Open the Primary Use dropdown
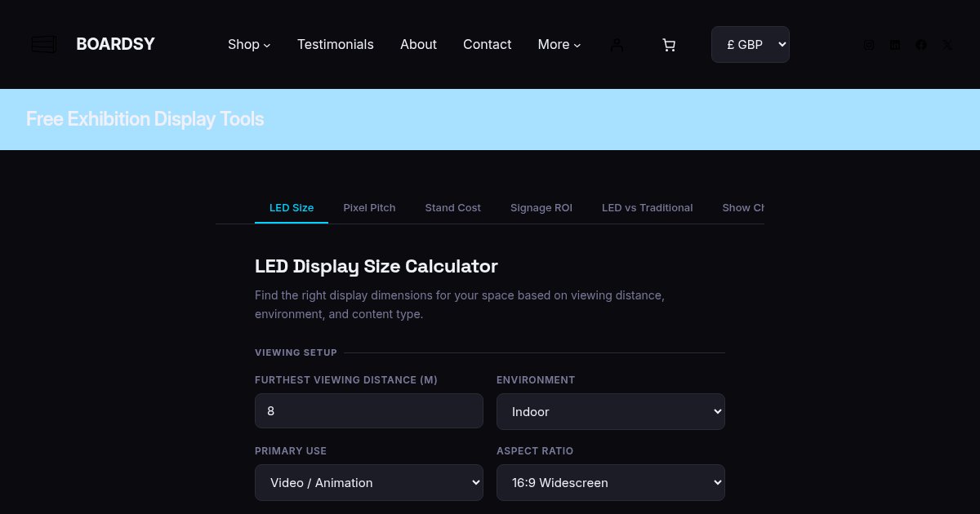This screenshot has width=980, height=514. 369,482
